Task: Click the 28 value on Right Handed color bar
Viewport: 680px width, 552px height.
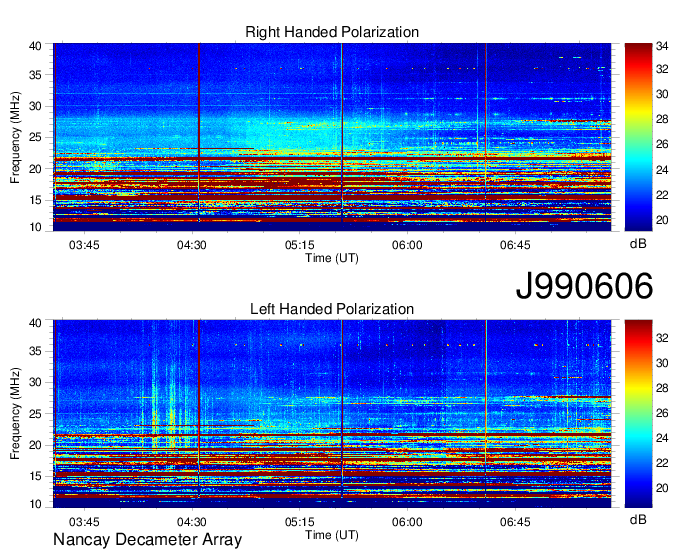Action: [x=663, y=119]
